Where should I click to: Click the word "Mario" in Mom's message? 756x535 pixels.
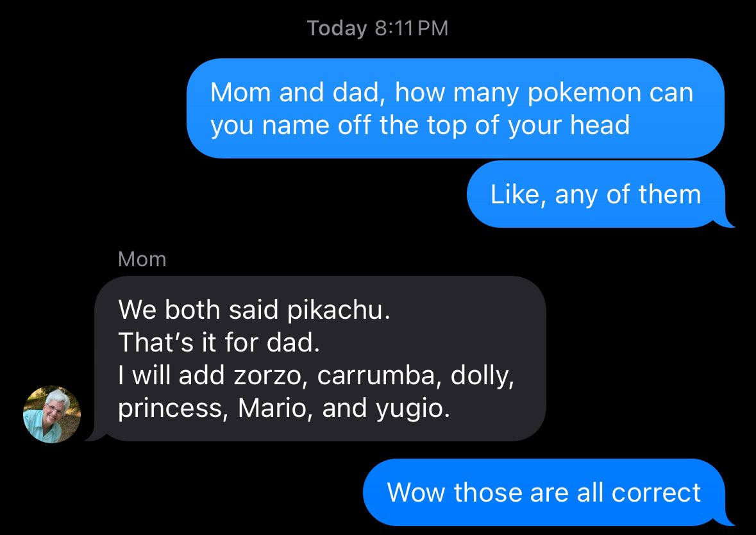[272, 408]
